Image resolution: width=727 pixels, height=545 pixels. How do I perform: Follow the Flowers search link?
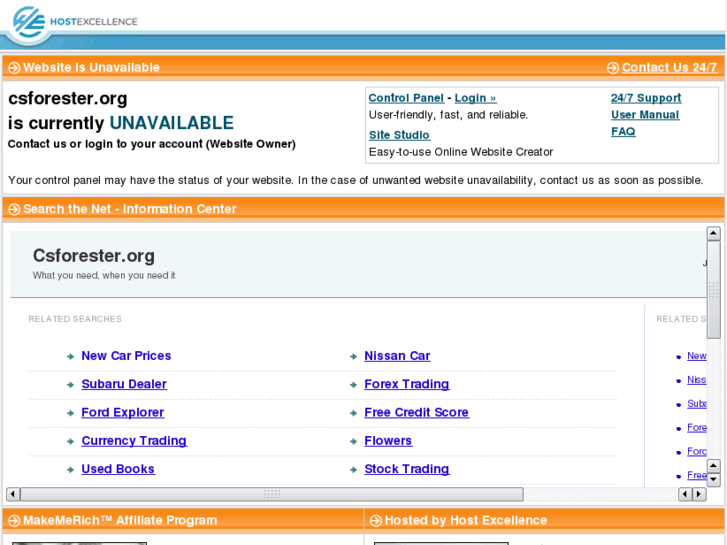(388, 441)
